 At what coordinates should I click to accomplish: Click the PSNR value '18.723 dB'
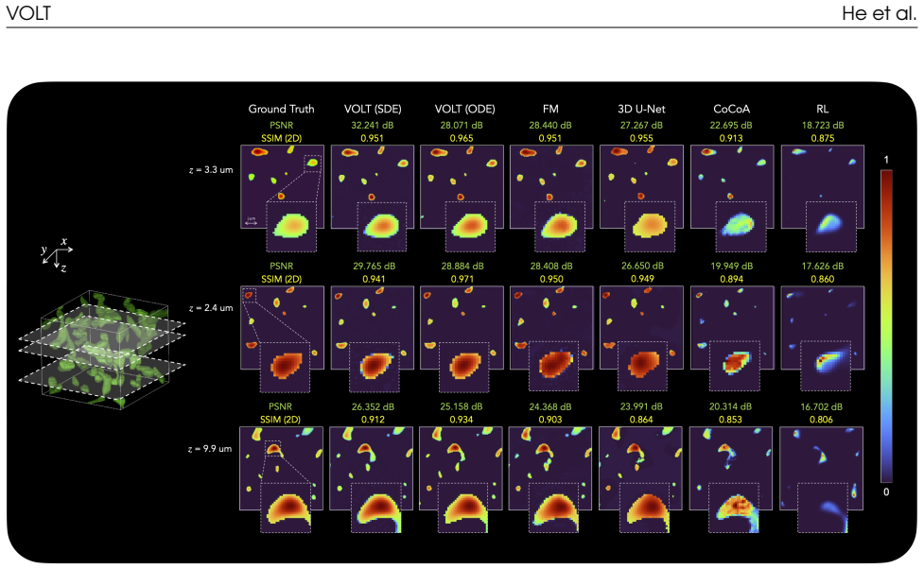pos(823,125)
